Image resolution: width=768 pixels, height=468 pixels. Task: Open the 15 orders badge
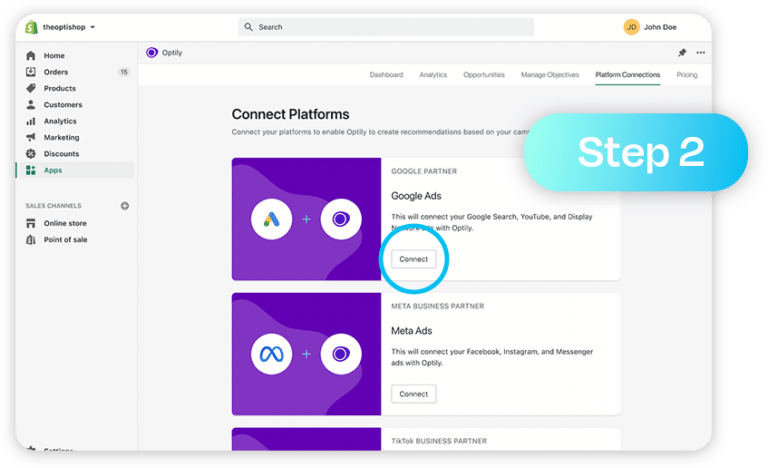point(124,72)
